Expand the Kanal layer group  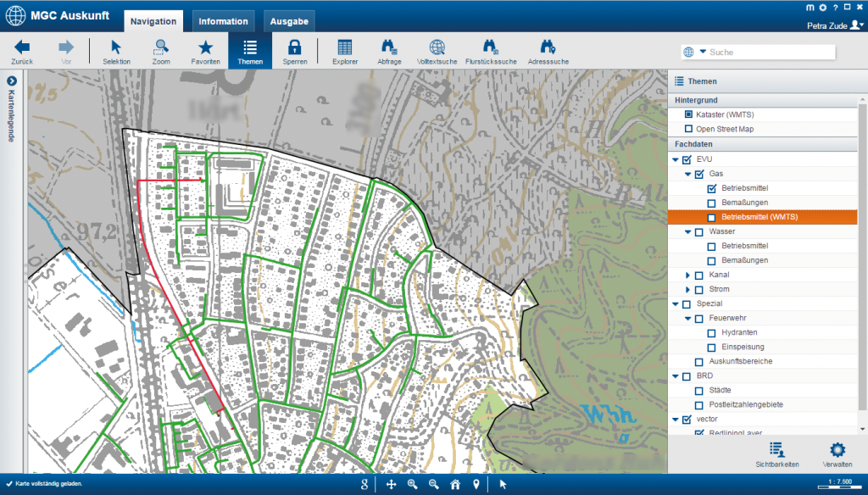coord(687,275)
